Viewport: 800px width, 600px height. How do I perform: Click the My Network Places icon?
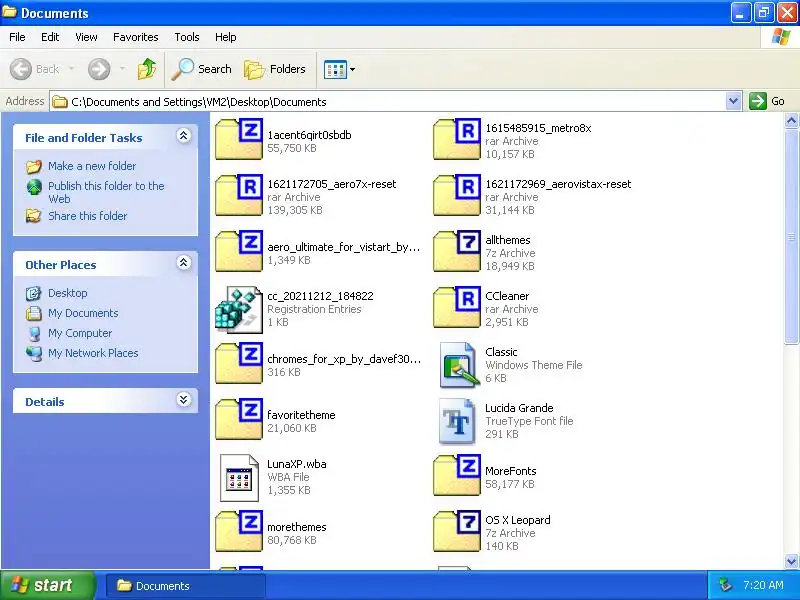click(34, 353)
